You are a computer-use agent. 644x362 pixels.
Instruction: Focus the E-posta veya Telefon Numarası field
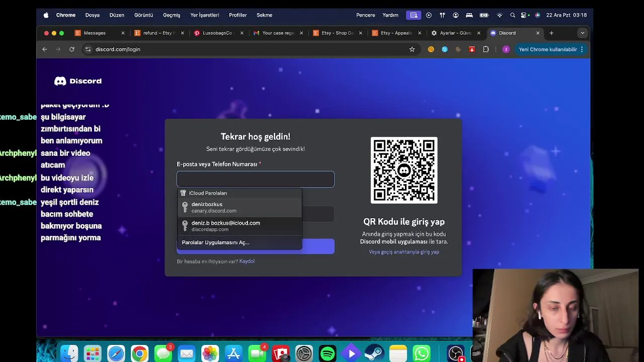click(255, 179)
